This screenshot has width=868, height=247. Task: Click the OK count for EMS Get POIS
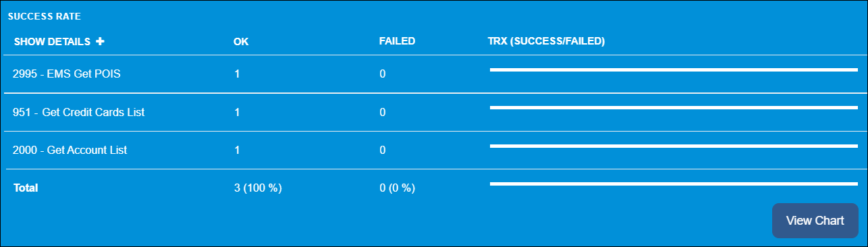[x=237, y=74]
